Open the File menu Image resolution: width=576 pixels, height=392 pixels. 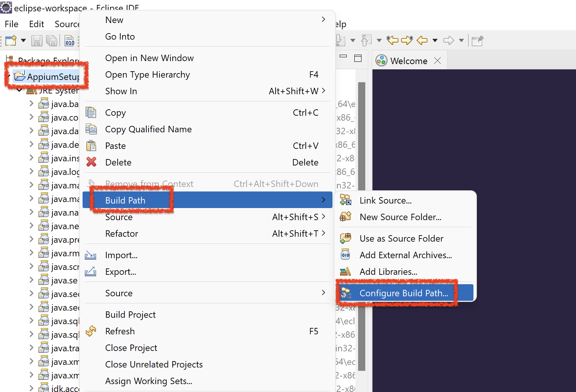(11, 24)
